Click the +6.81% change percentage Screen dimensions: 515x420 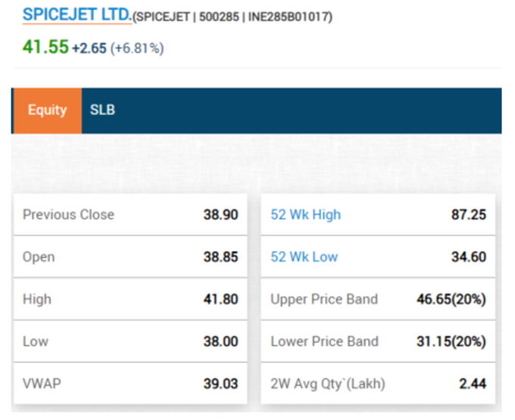click(x=137, y=48)
